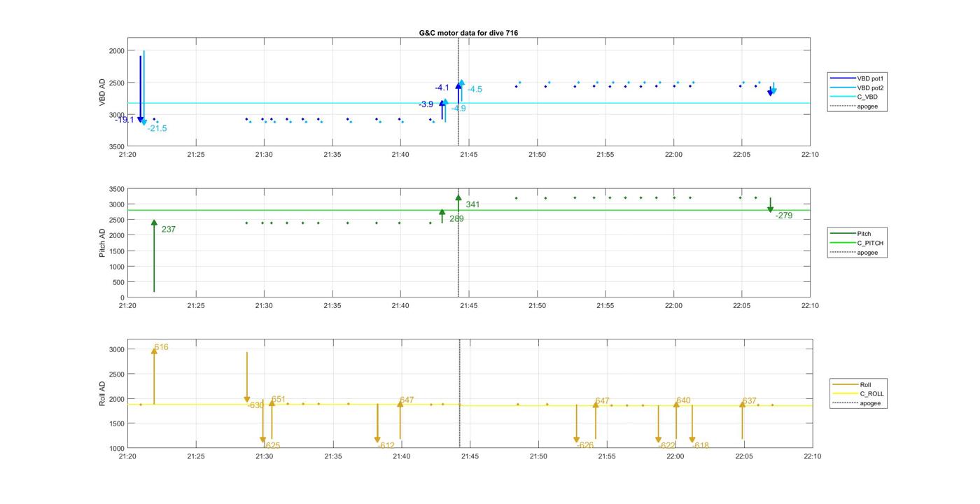This screenshot has width=980, height=504.
Task: Click the "-21.5" VBD annotation
Action: pyautogui.click(x=157, y=129)
